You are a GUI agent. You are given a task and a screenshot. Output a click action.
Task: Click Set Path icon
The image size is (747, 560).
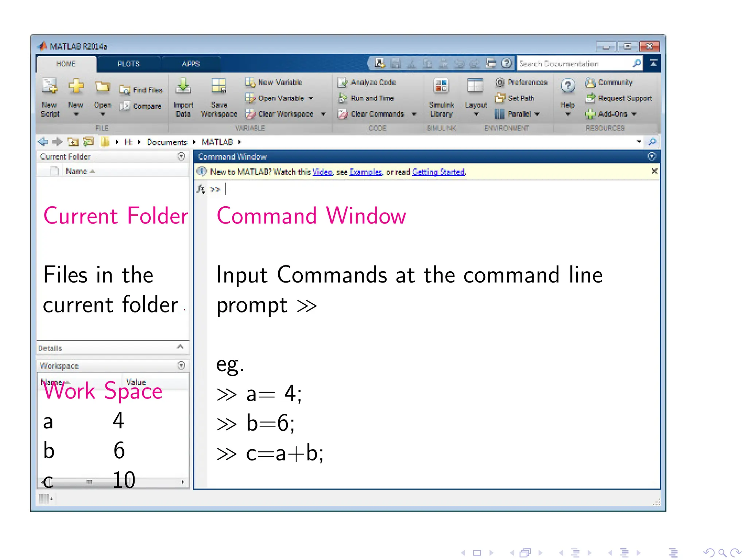coord(500,98)
